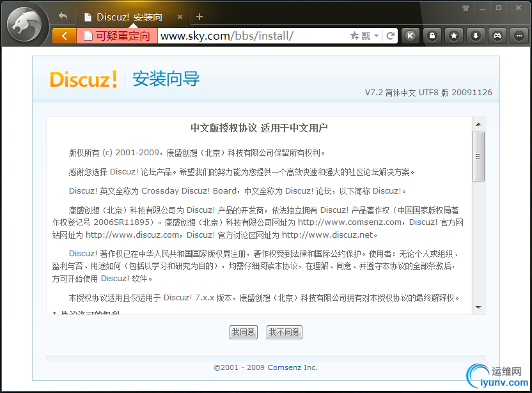Click the 可疑重定向 warning label
The image size is (532, 393).
pos(118,36)
